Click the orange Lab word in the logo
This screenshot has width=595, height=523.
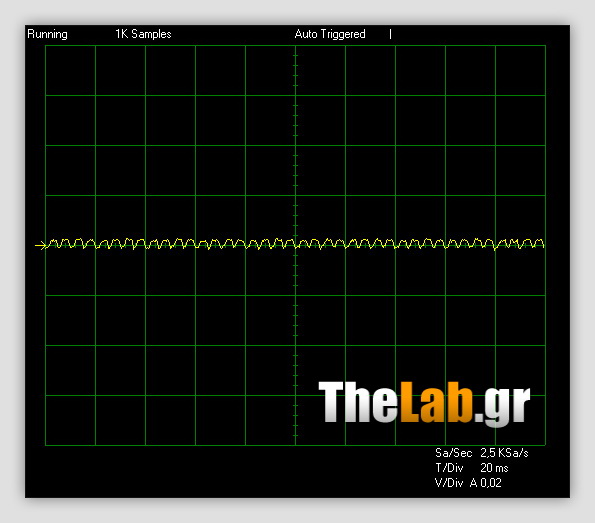point(436,402)
